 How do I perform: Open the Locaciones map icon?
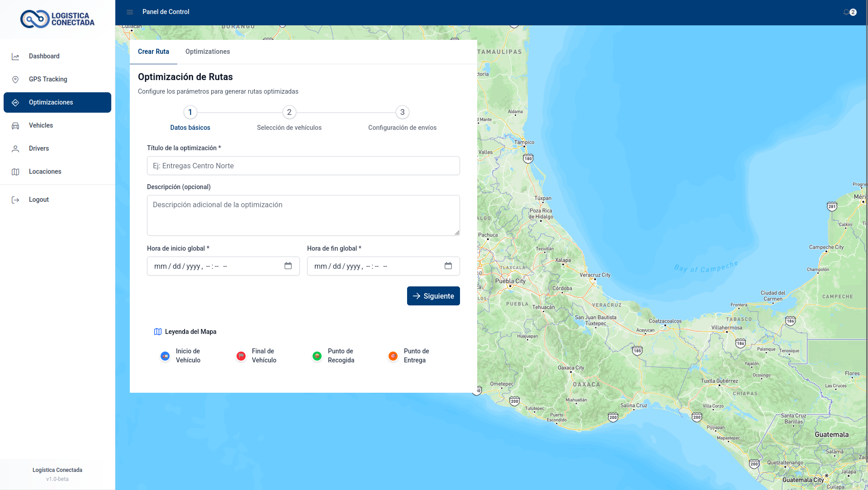pos(15,171)
